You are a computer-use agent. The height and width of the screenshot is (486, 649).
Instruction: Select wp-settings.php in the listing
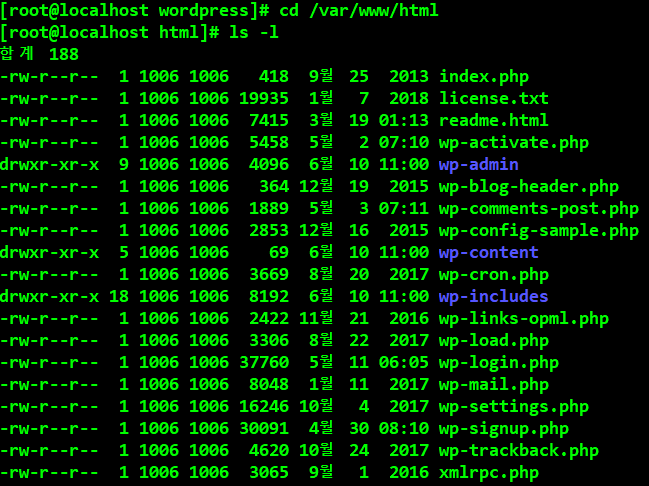[514, 407]
